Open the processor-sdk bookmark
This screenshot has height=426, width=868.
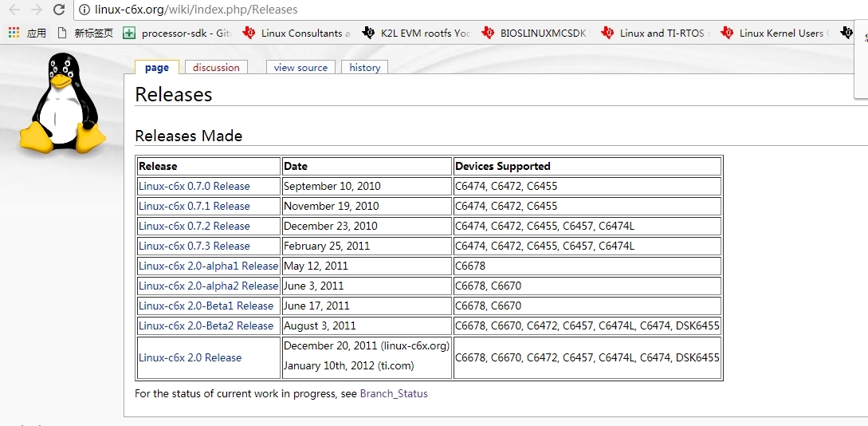(x=177, y=33)
